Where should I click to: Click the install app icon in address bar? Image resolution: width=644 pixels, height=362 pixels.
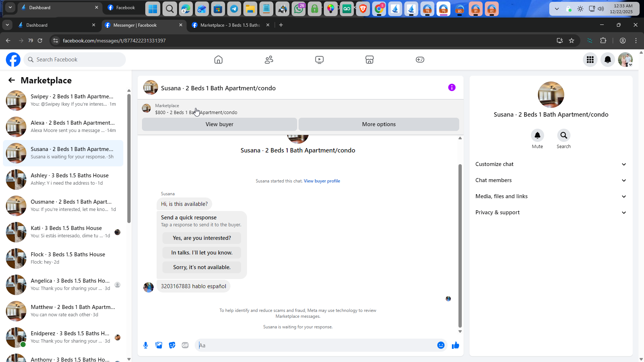point(559,41)
